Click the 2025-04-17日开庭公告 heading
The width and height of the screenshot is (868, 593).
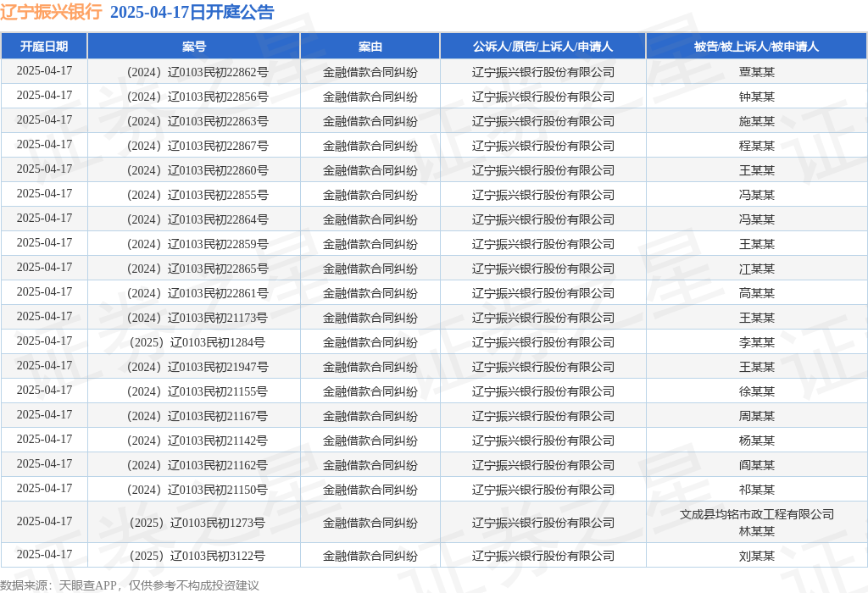click(192, 12)
